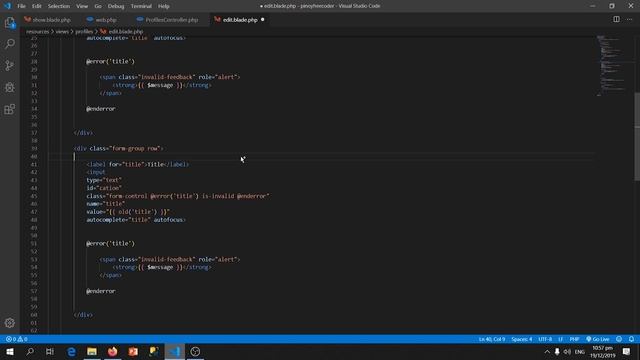Image resolution: width=640 pixels, height=360 pixels.
Task: Open the Selection menu
Action: [59, 6]
